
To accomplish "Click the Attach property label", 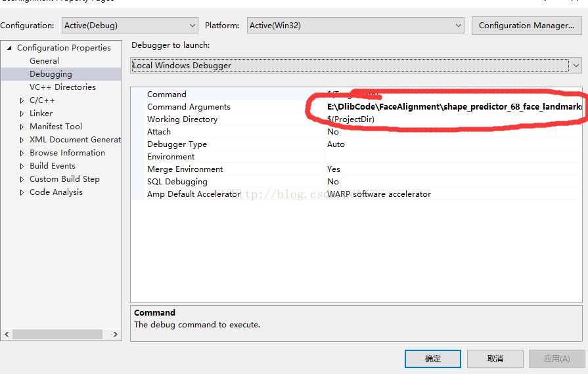I will click(x=158, y=131).
